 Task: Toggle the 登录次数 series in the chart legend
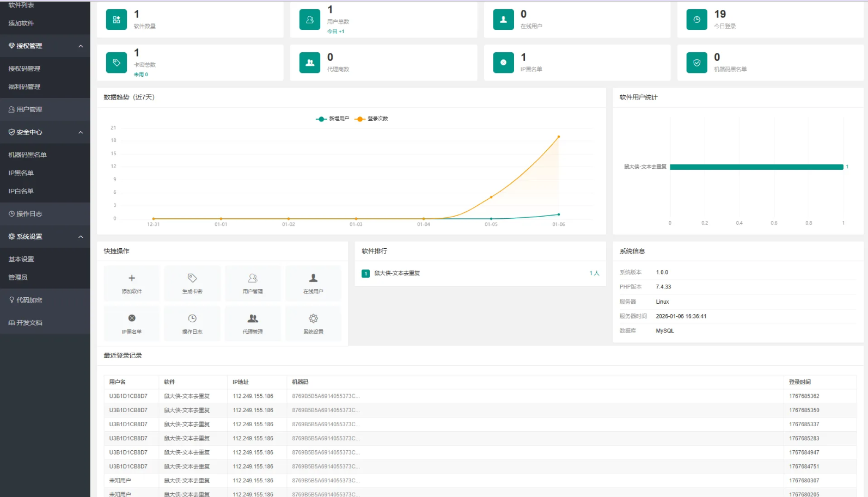coord(372,119)
